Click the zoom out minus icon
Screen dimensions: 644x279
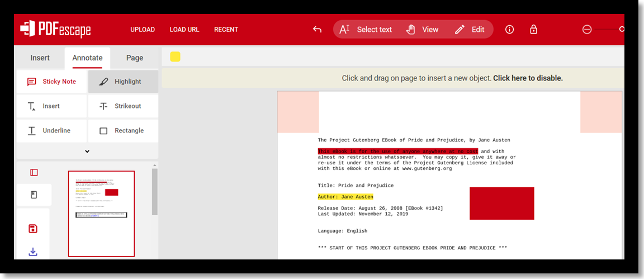pyautogui.click(x=587, y=30)
